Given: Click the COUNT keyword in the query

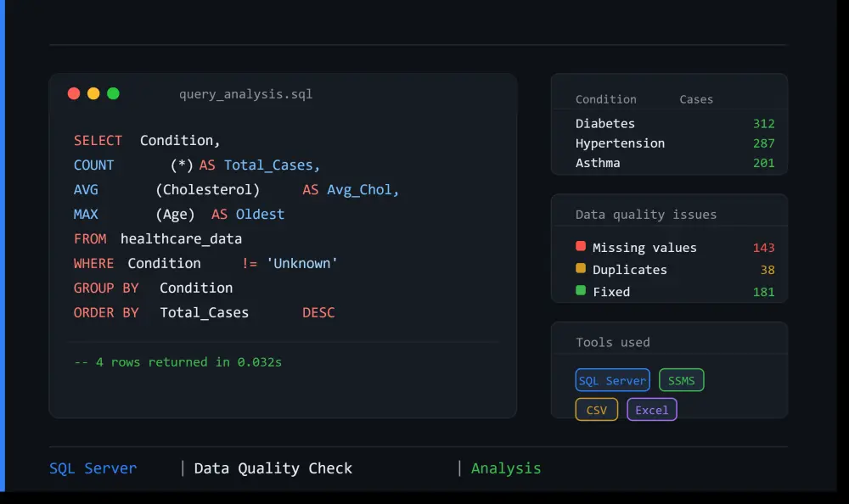Looking at the screenshot, I should tap(93, 165).
